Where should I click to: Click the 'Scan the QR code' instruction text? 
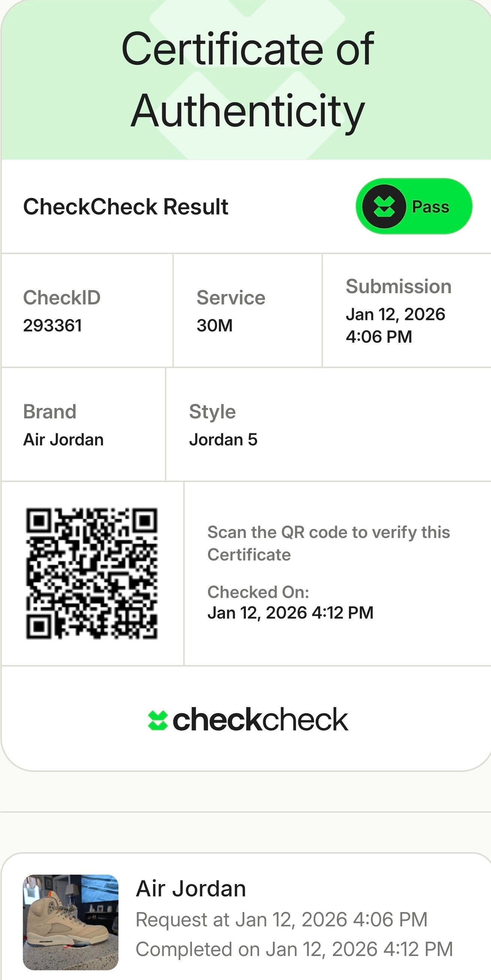328,543
